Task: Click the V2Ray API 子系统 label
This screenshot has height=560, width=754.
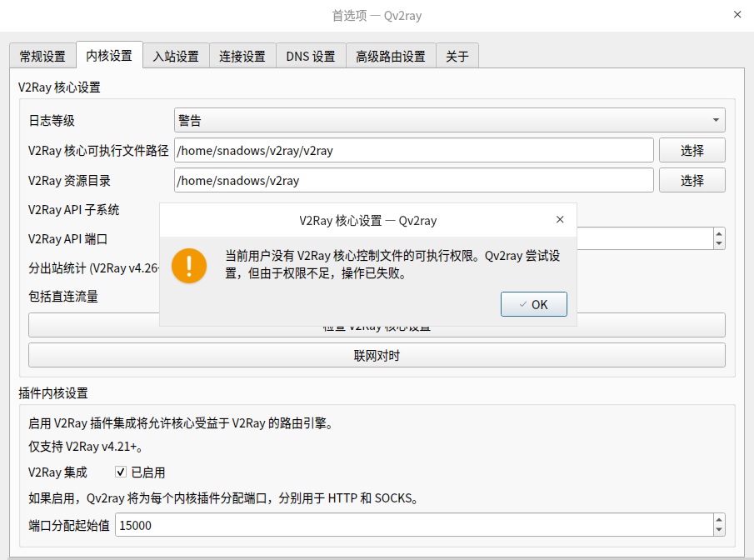Action: coord(74,210)
